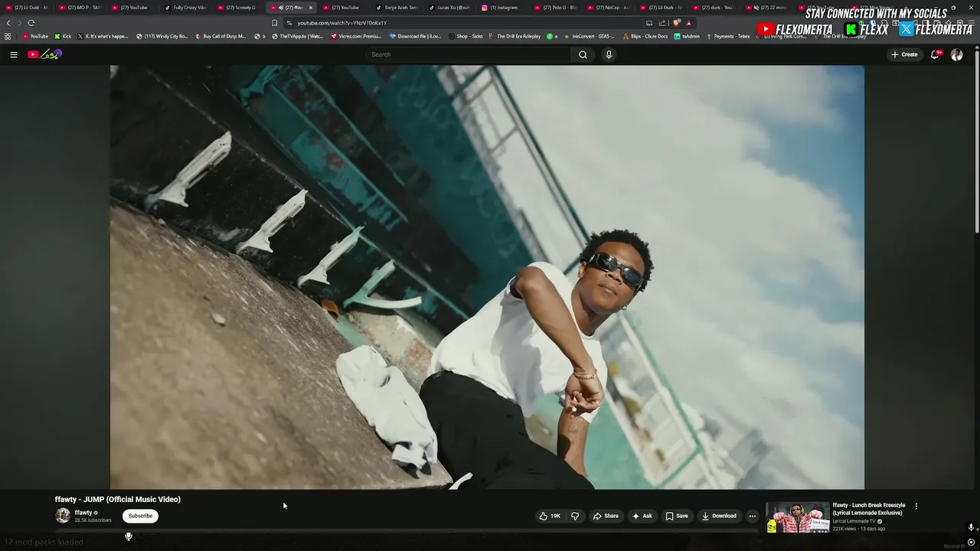Viewport: 980px width, 551px height.
Task: Open the Lunch Break Freestyle video thumbnail
Action: (x=797, y=517)
